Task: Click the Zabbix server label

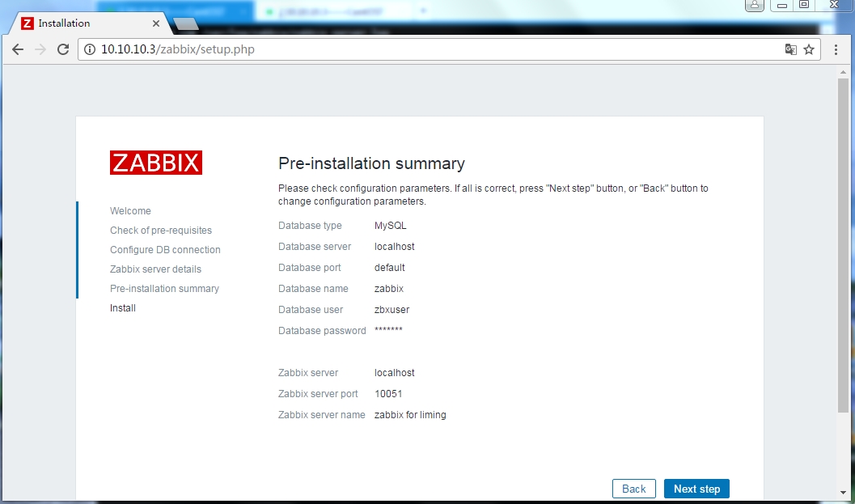Action: tap(308, 373)
